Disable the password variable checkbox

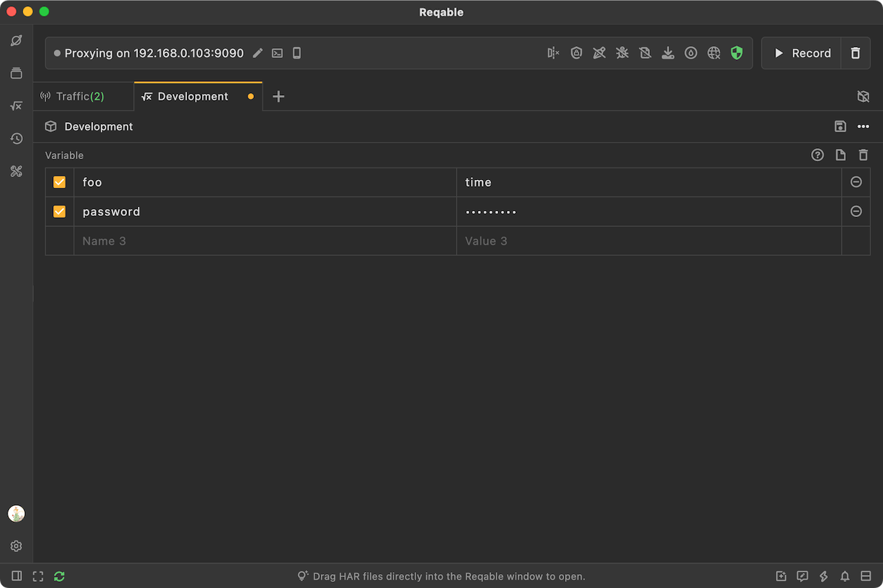pos(59,212)
